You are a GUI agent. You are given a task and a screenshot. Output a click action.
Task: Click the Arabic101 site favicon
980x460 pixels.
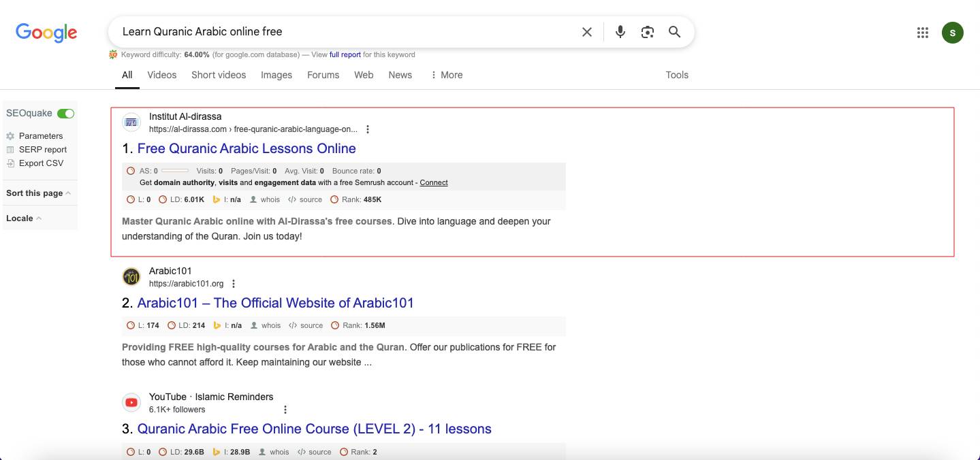131,277
